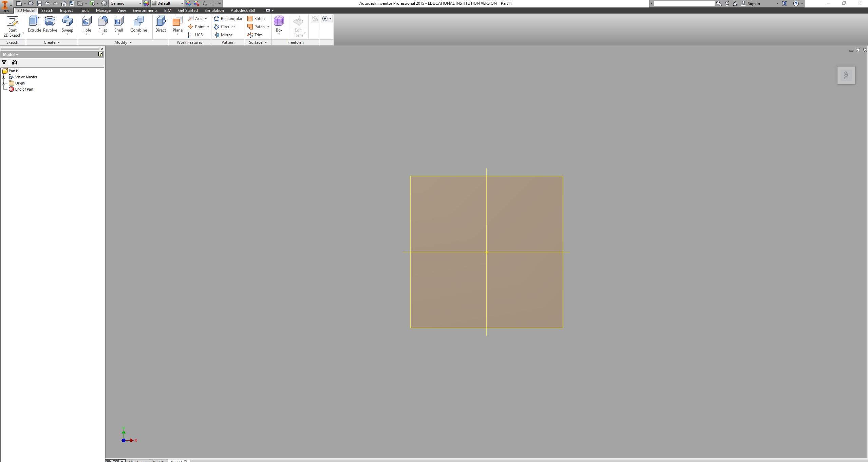Open the Generic material dropdown
Screen dimensions: 868x462
click(139, 3)
